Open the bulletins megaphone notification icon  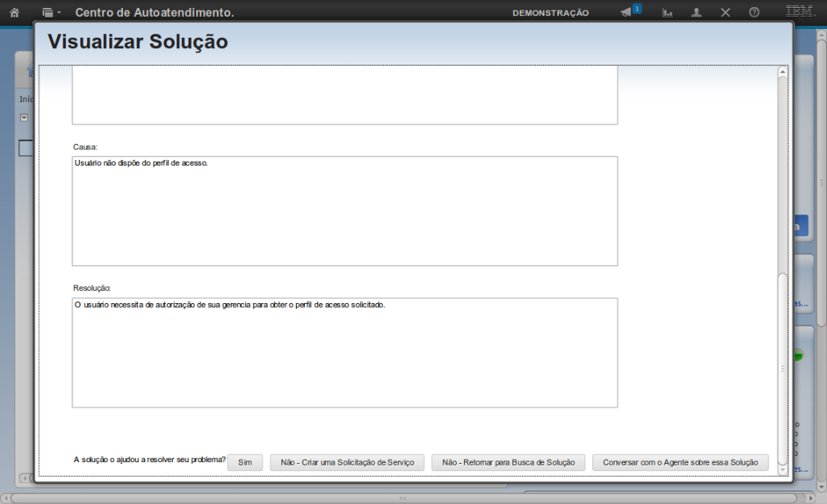pyautogui.click(x=627, y=13)
